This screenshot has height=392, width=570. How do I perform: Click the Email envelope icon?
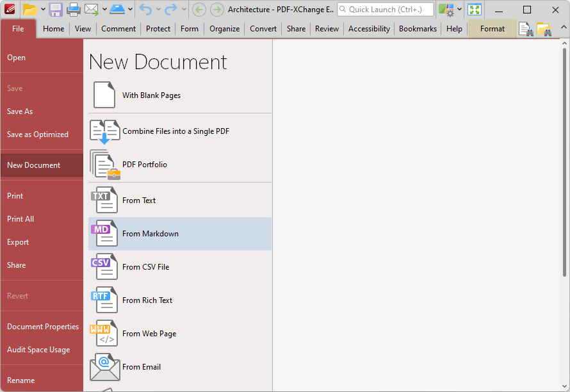(x=91, y=10)
